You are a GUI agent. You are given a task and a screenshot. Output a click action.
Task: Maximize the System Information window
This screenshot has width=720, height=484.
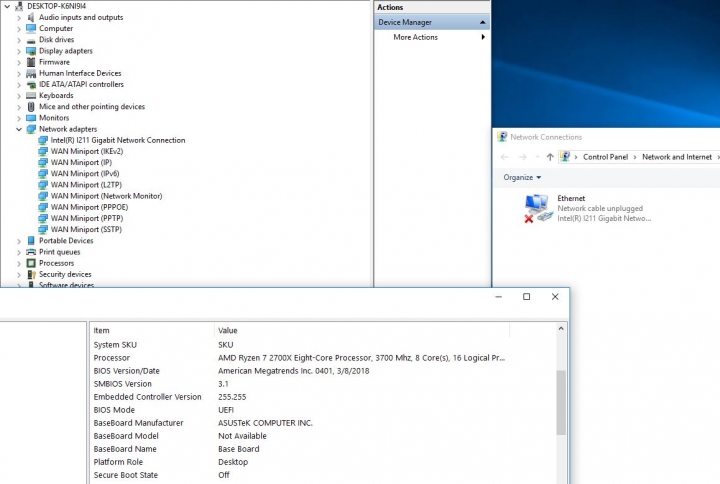click(x=527, y=297)
